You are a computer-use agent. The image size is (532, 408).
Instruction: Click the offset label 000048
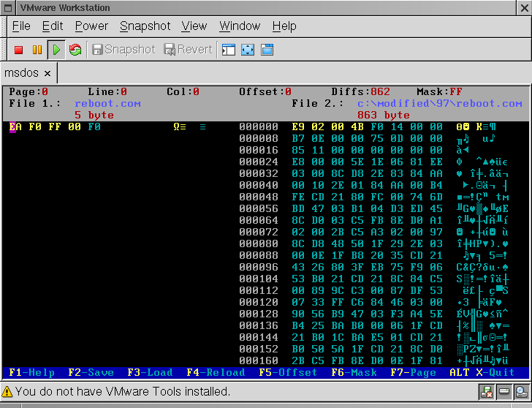259,197
